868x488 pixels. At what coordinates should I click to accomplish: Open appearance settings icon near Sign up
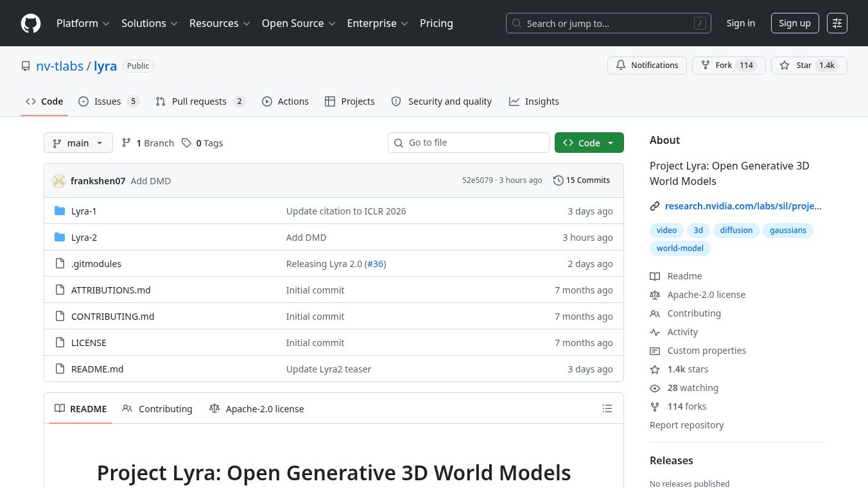click(x=837, y=23)
